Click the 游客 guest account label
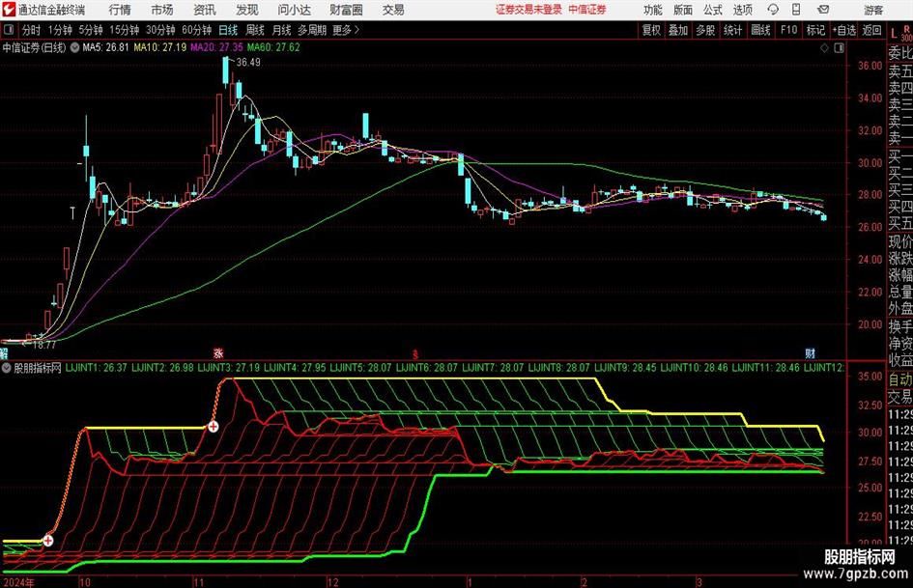The image size is (913, 588). point(873,10)
